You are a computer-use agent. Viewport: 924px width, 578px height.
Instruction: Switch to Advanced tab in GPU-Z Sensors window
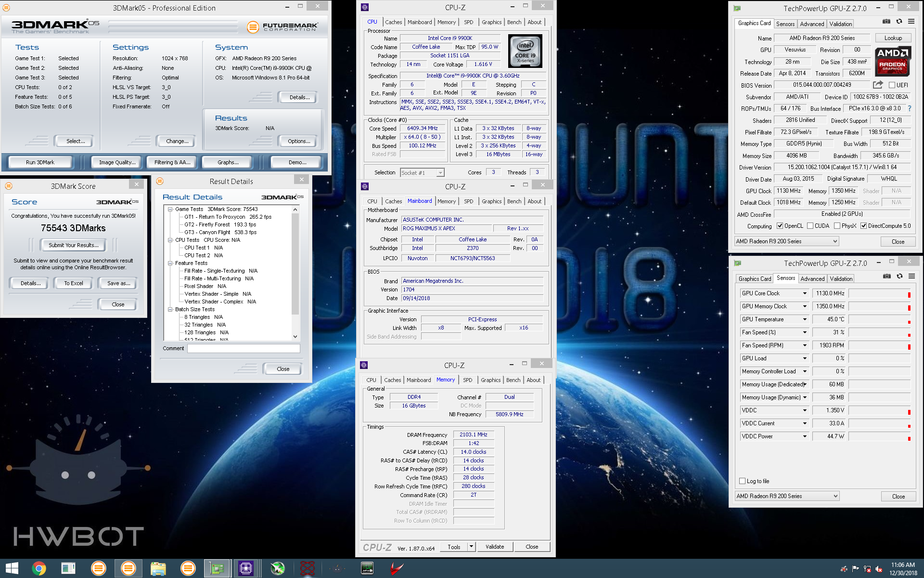tap(812, 279)
